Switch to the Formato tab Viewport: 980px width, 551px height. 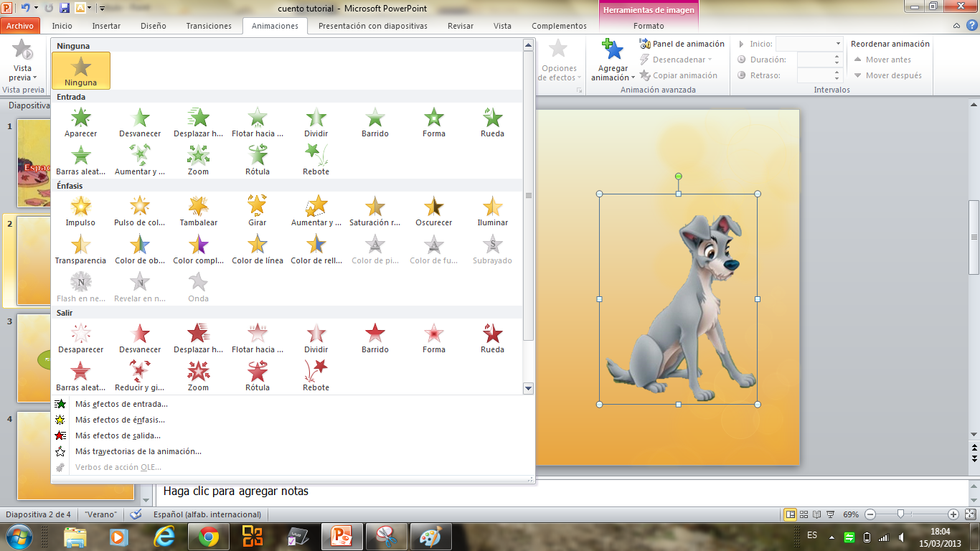[x=649, y=26]
